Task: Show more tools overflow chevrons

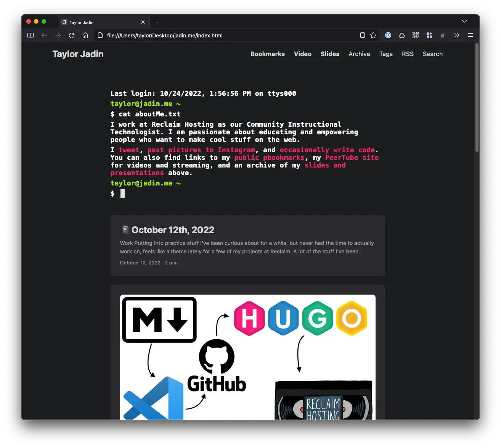Action: [457, 35]
